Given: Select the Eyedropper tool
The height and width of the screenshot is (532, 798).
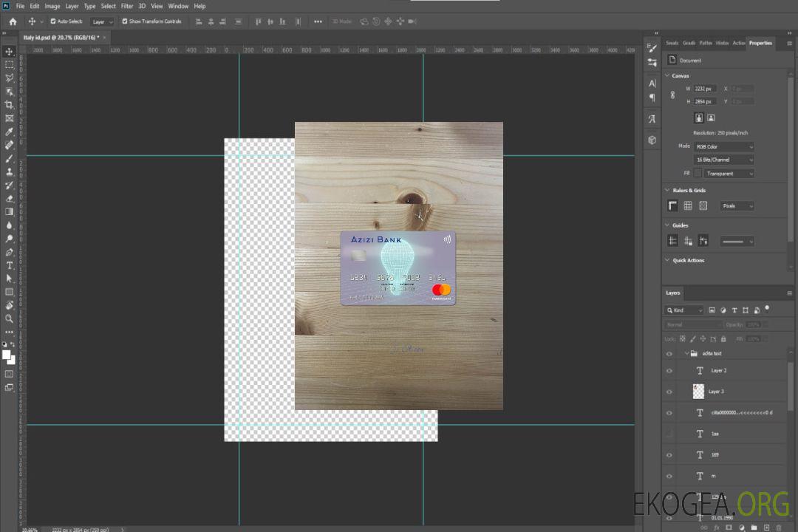Looking at the screenshot, I should tap(10, 132).
